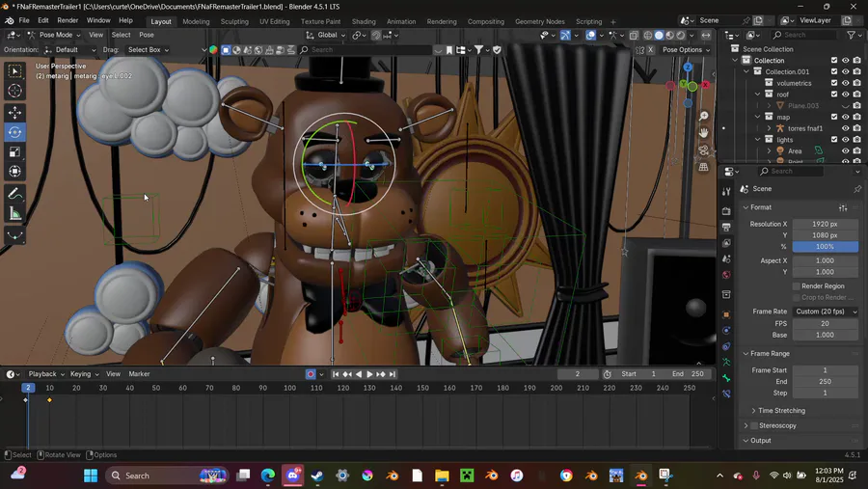This screenshot has width=868, height=489.
Task: Open the timeline Marker menu
Action: coord(139,374)
